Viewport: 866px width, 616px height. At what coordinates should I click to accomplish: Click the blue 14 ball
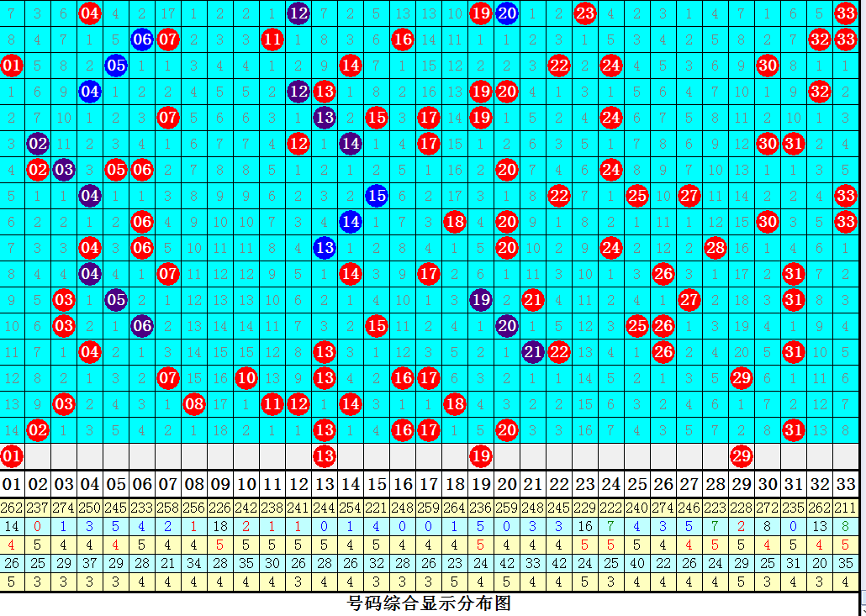coord(351,222)
